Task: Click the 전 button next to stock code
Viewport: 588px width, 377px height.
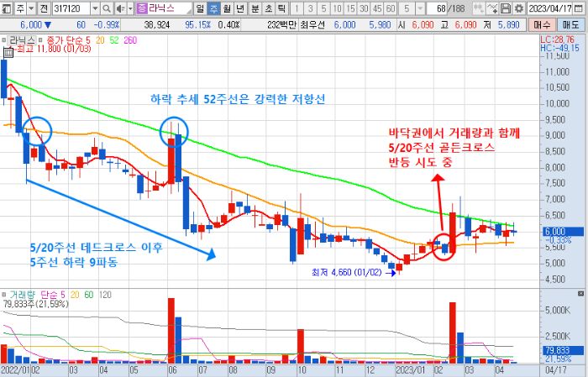Action: click(x=45, y=8)
